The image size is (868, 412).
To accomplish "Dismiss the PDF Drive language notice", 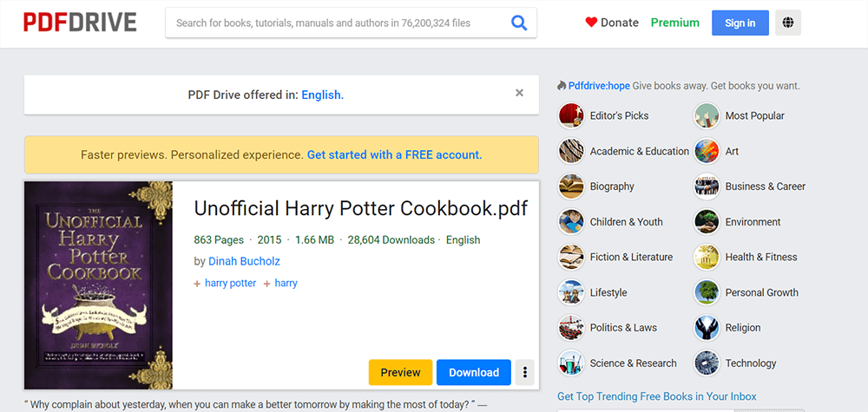I will (x=519, y=94).
